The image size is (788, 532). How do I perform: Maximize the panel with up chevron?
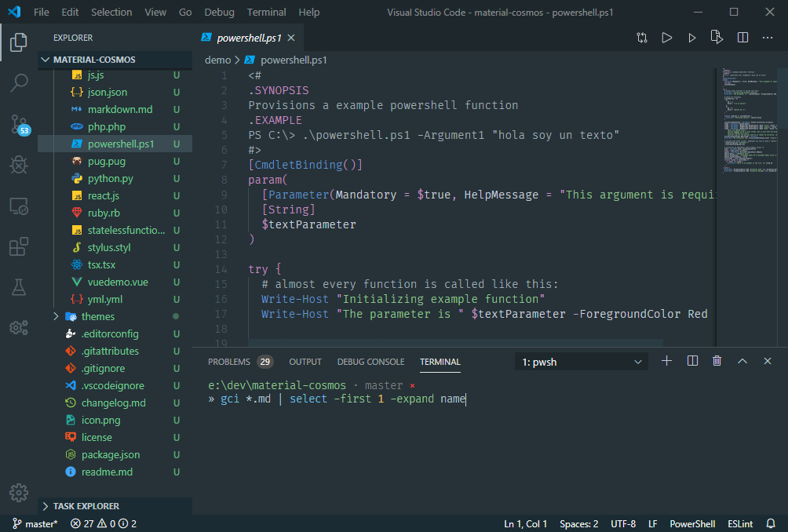tap(742, 361)
